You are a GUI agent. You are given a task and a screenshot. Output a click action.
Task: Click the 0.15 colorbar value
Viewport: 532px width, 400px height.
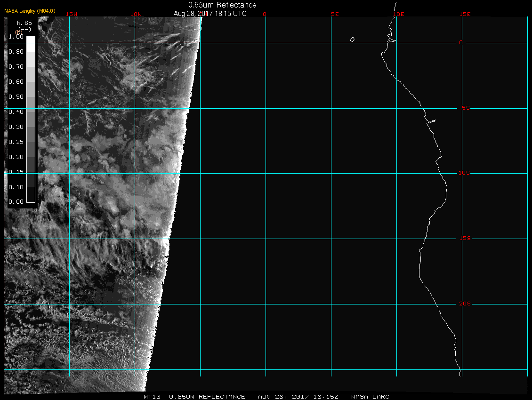coord(16,172)
